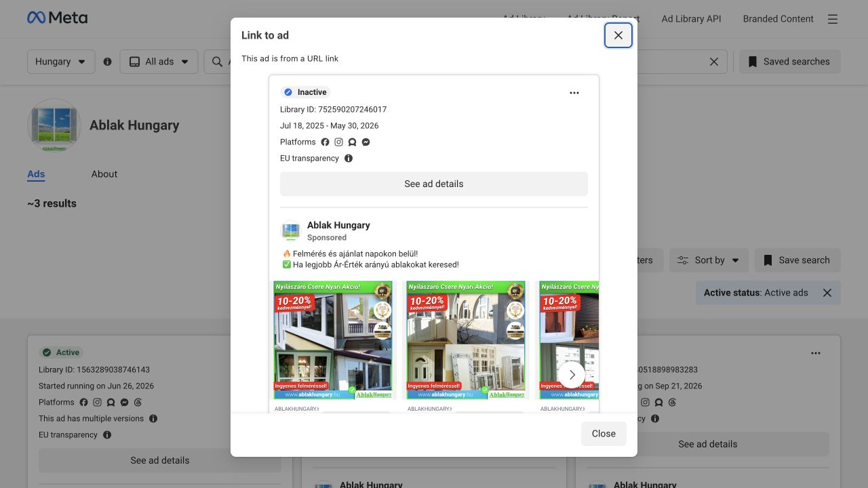
Task: Open the Ablak Hungary avatar in the ad preview
Action: pos(291,231)
